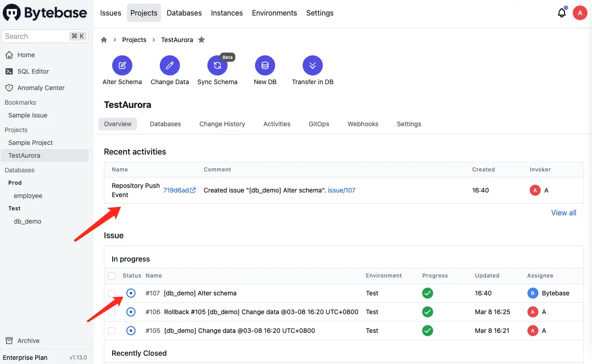Check the select-all checkbox in issue header

pyautogui.click(x=112, y=276)
